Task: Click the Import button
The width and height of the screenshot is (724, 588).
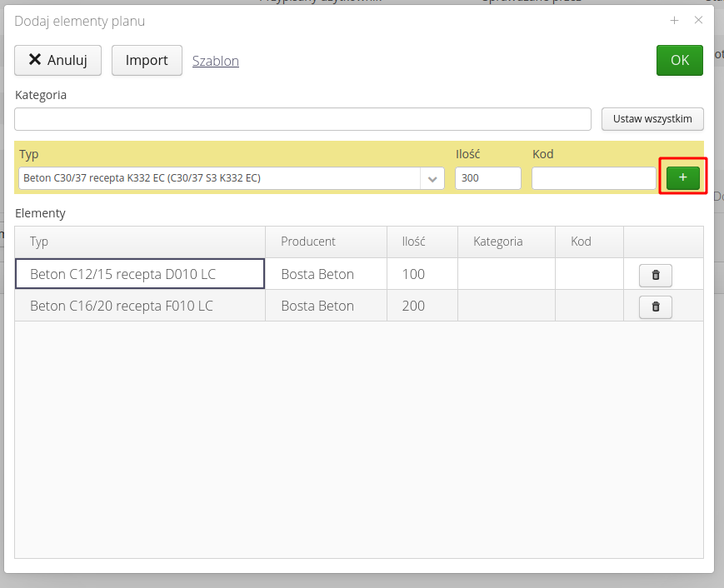Action: (x=147, y=61)
